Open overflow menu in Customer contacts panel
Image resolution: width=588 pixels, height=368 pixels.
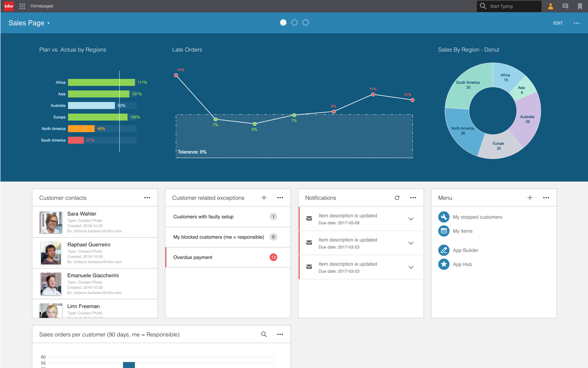tap(147, 197)
